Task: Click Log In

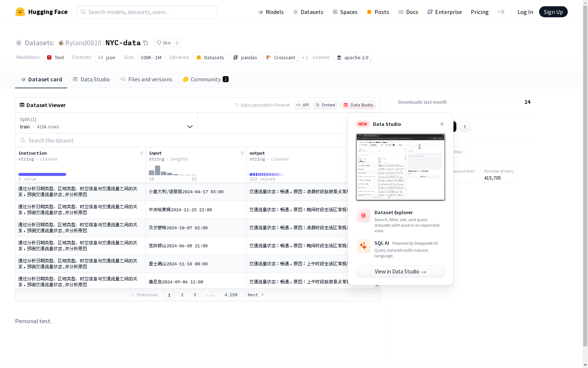Action: 525,12
